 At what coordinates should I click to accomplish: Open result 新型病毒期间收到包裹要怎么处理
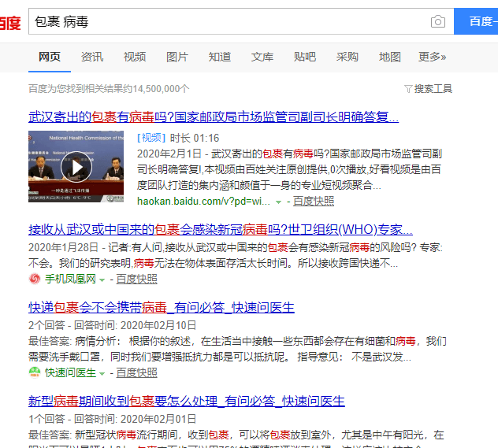187,401
